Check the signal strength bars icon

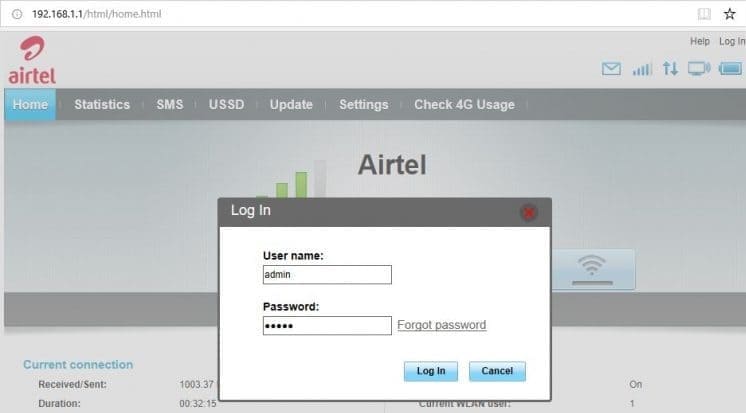tap(642, 69)
